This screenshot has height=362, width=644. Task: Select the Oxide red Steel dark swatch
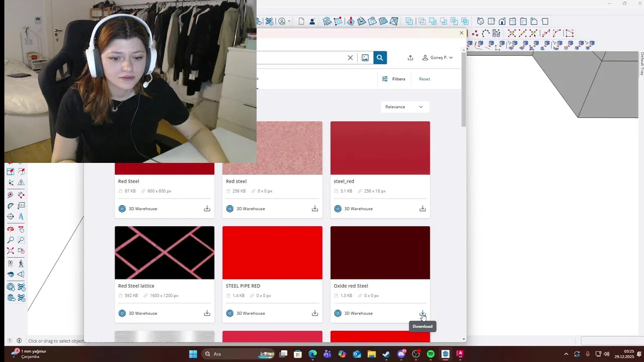click(x=380, y=252)
